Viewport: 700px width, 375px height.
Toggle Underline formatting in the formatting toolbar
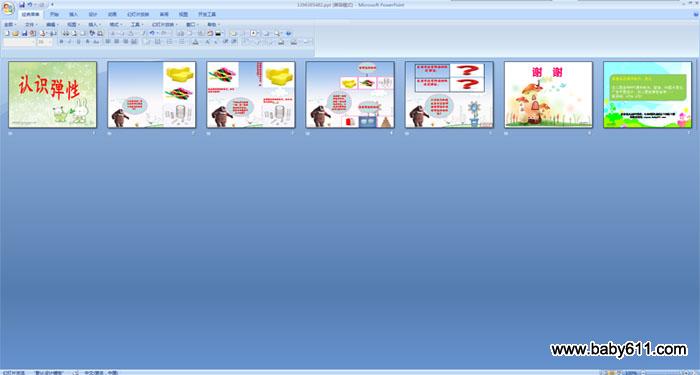(x=79, y=42)
